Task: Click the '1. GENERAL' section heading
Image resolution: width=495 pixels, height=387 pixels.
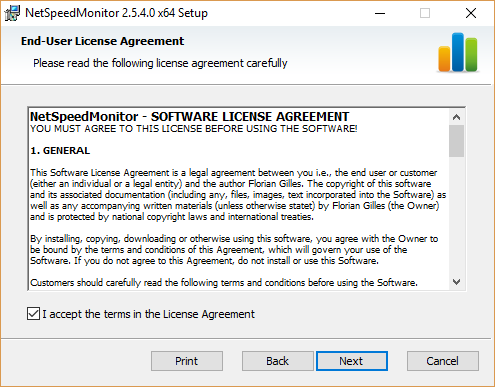Action: point(60,151)
